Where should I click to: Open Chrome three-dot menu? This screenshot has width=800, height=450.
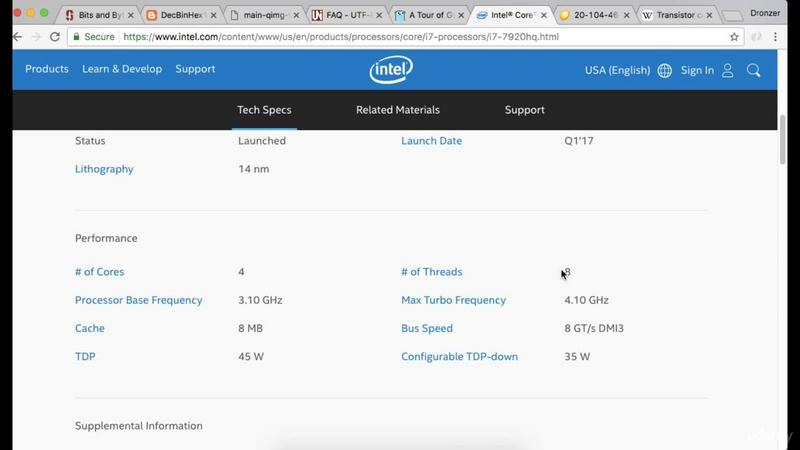pos(775,37)
